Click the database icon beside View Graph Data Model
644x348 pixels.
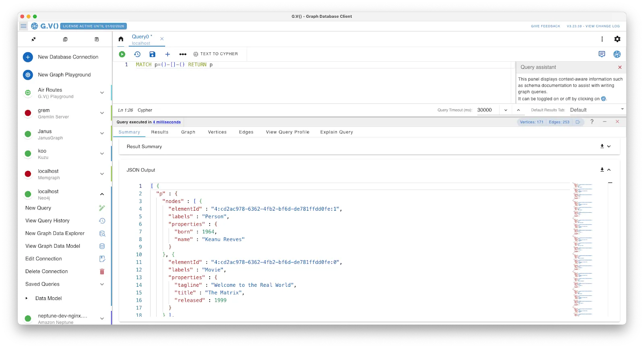tap(102, 246)
